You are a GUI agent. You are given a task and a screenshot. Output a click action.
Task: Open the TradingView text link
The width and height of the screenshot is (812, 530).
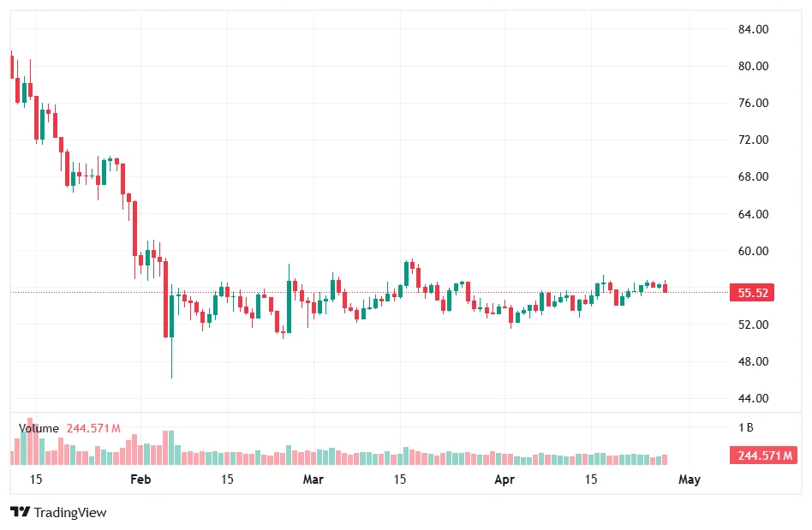click(x=70, y=512)
